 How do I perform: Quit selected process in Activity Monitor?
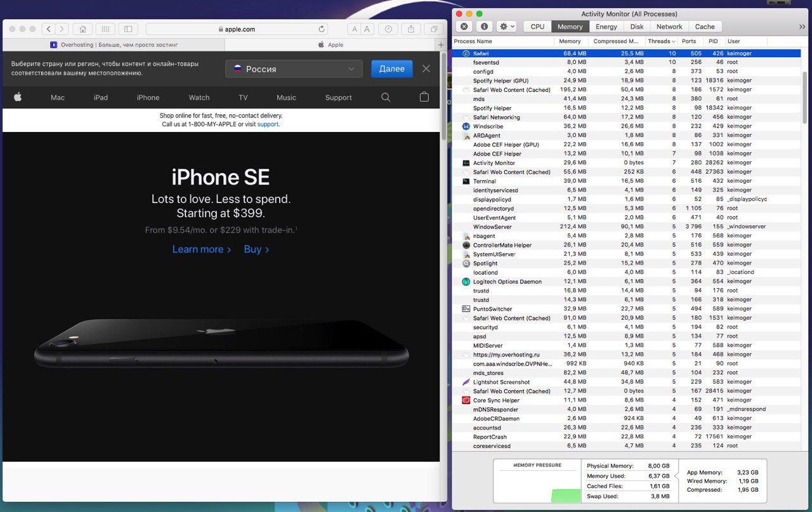coord(464,27)
